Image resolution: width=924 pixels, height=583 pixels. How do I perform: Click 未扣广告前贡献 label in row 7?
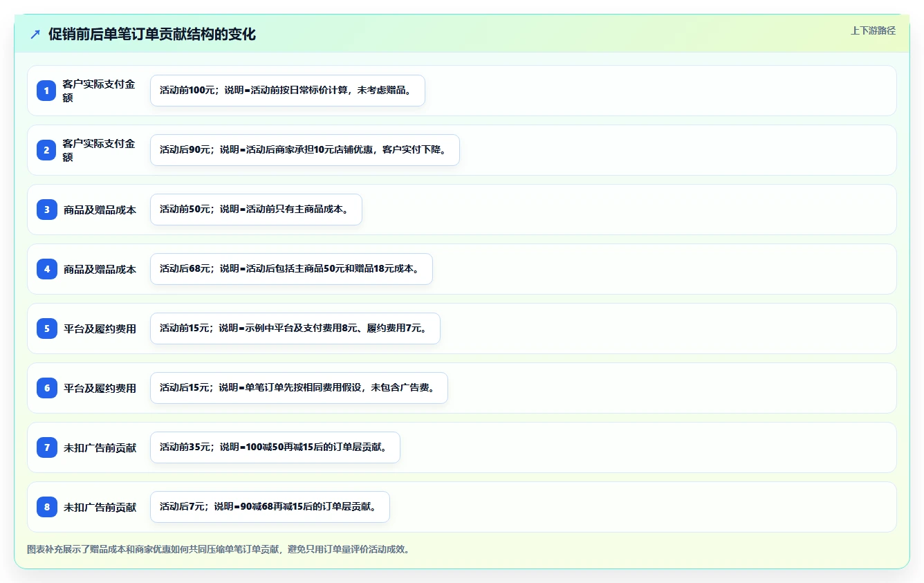click(100, 448)
